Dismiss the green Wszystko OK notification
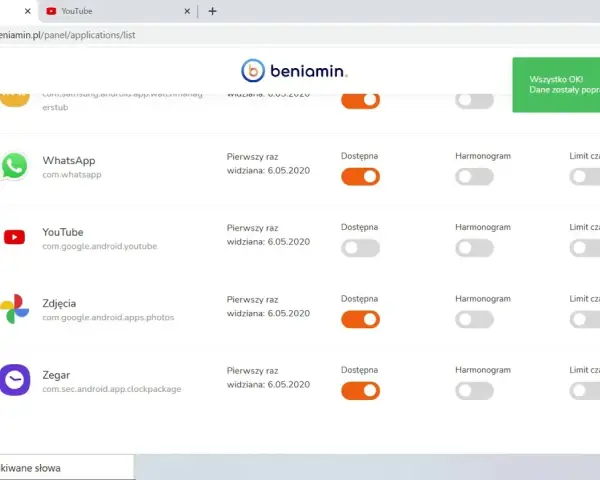 coord(556,85)
